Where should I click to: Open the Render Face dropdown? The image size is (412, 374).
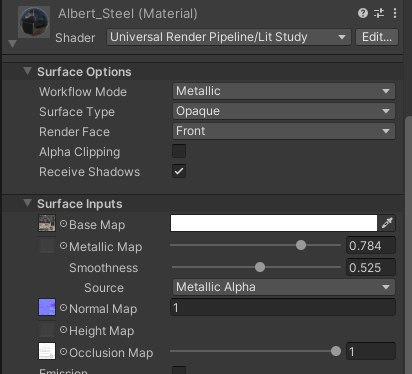[284, 131]
